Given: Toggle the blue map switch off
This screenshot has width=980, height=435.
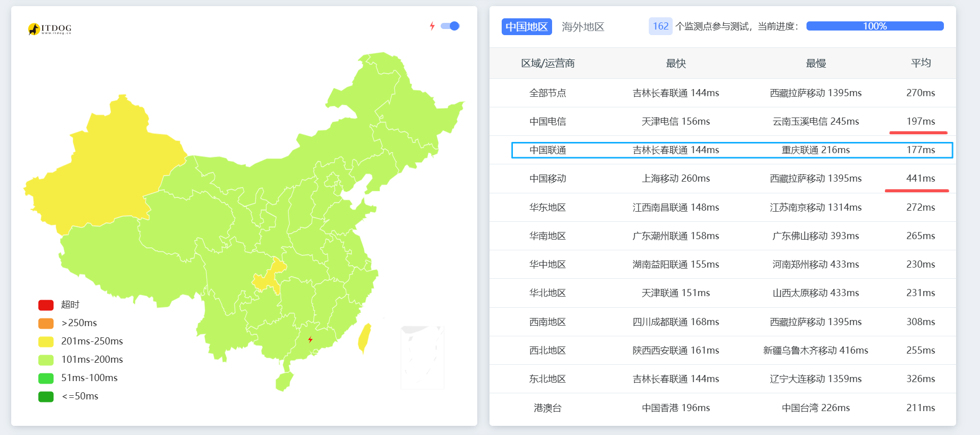Looking at the screenshot, I should click(450, 26).
